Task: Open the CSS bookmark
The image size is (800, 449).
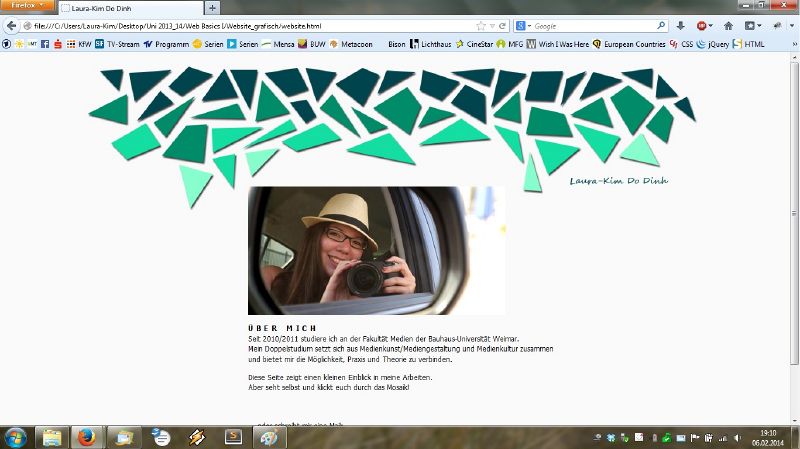Action: point(682,44)
